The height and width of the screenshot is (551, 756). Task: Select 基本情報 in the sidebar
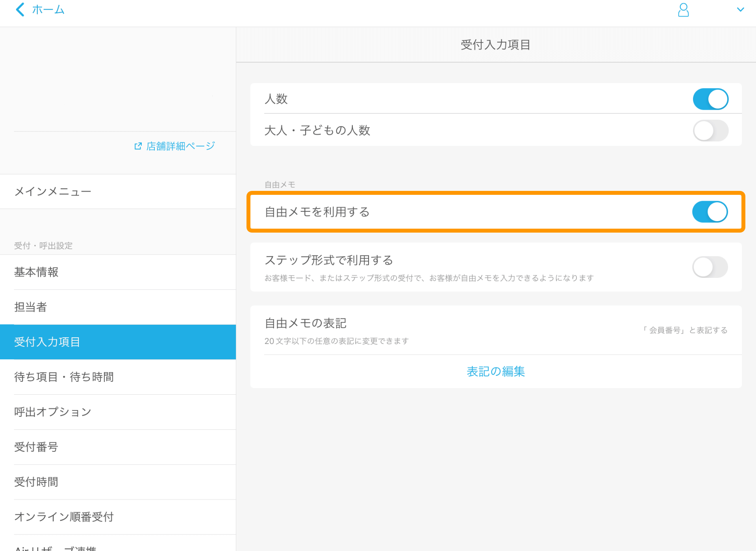pos(36,272)
